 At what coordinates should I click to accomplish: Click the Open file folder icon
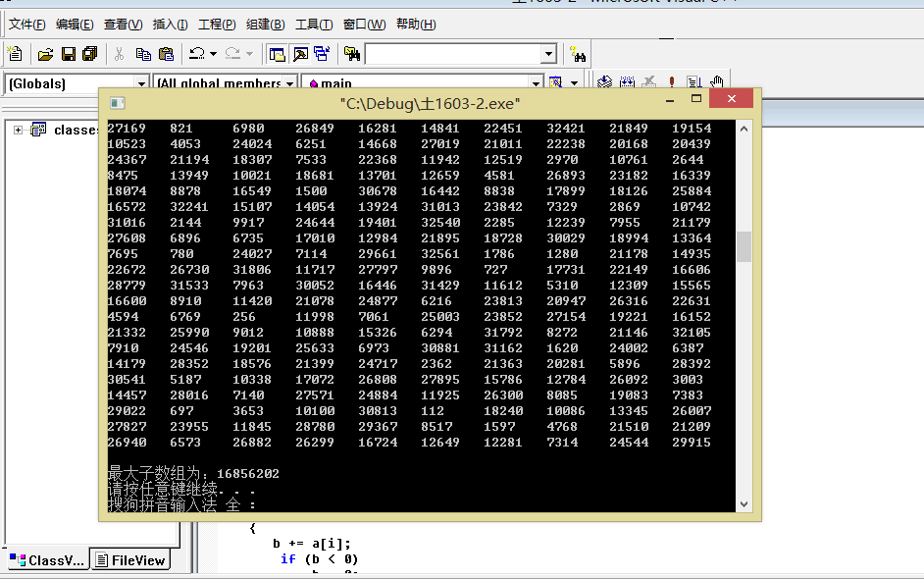tap(45, 54)
